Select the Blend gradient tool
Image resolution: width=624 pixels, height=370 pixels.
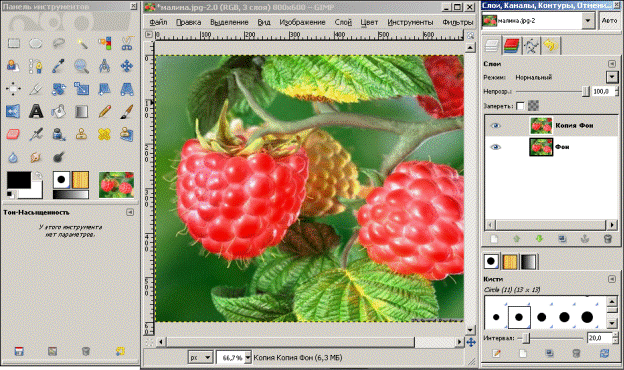pyautogui.click(x=82, y=111)
